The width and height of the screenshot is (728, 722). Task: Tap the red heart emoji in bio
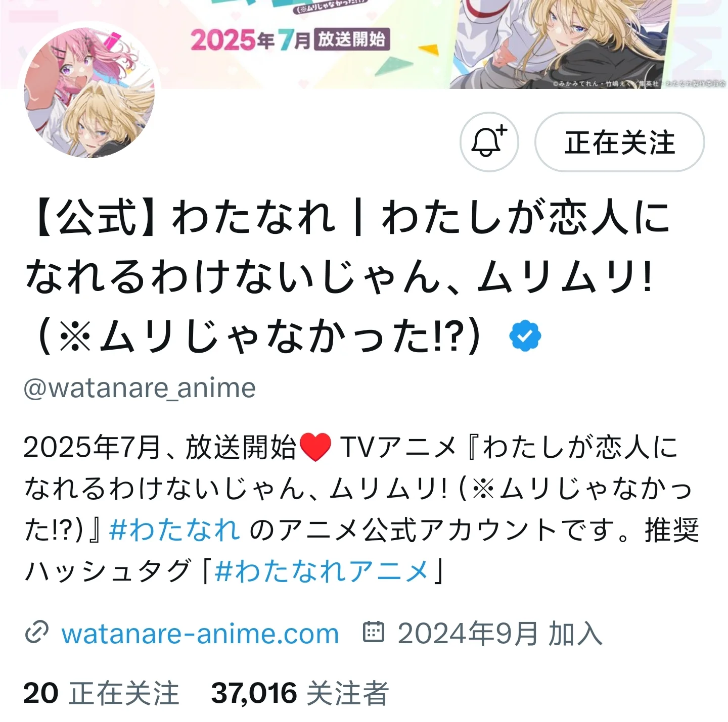[315, 447]
